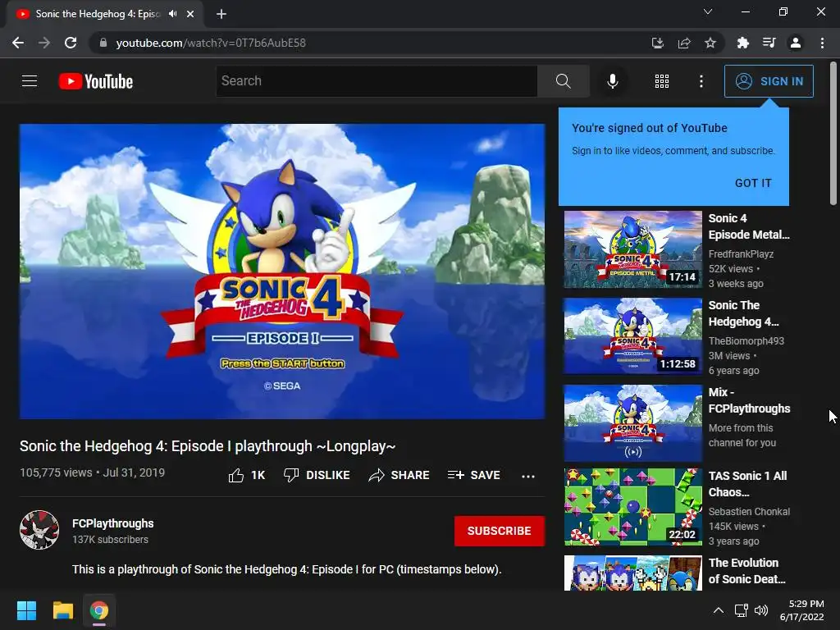Open a new browser tab
The width and height of the screenshot is (840, 630).
click(x=221, y=14)
